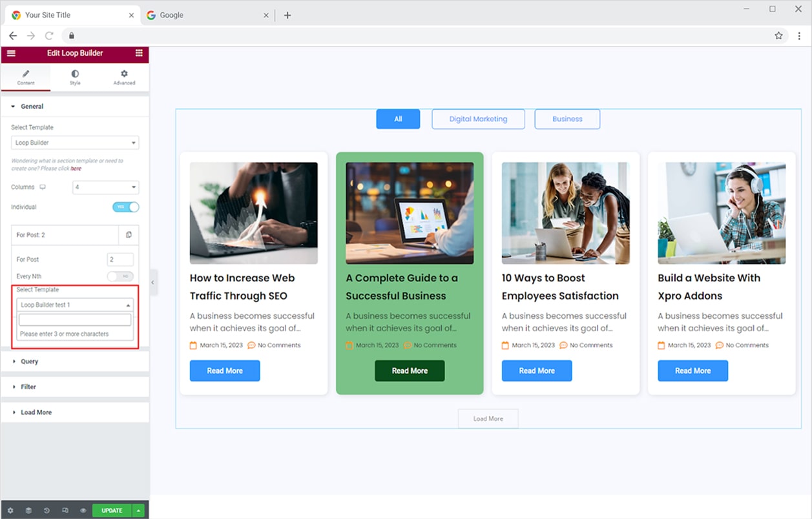Open the Loop Builder template dropdown
This screenshot has height=519, width=812.
(75, 143)
